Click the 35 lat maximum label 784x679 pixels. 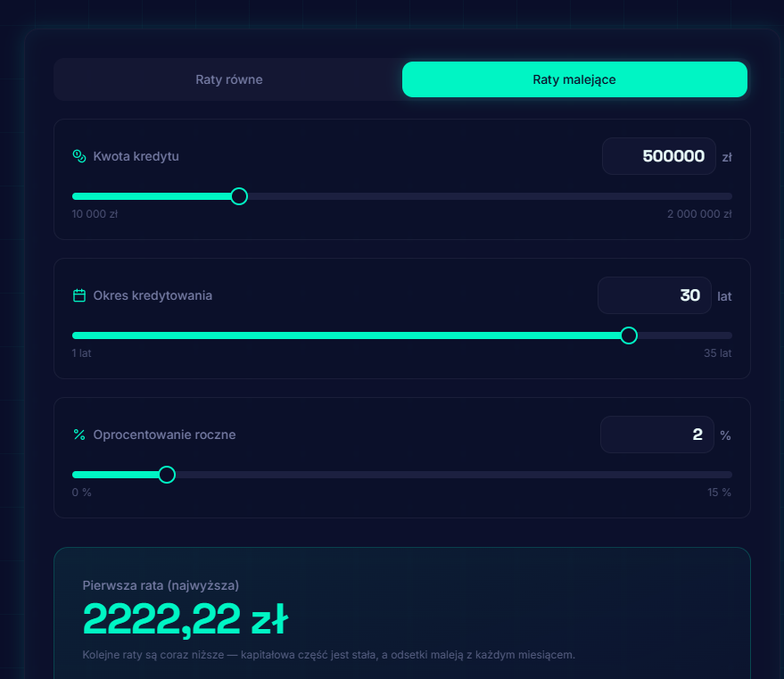(x=717, y=353)
